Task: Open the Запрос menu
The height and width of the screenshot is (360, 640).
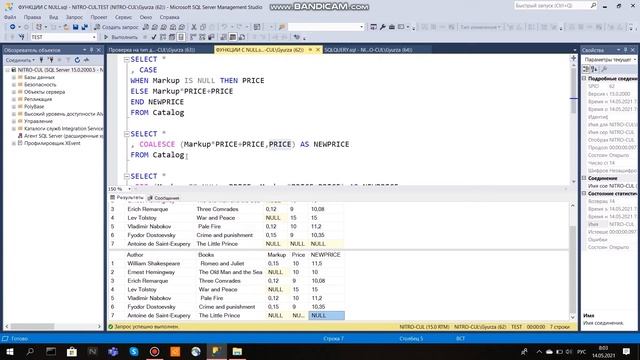Action: point(74,17)
